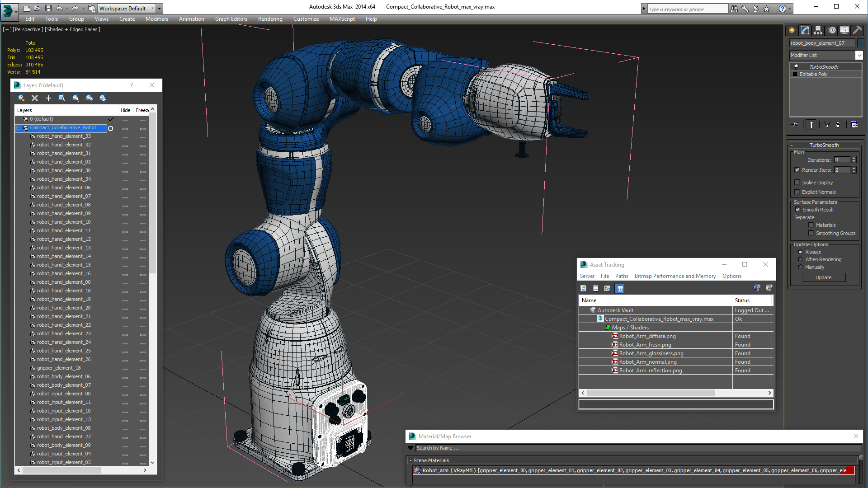Expand the Editable Poly stack entry
868x488 pixels.
pyautogui.click(x=795, y=74)
